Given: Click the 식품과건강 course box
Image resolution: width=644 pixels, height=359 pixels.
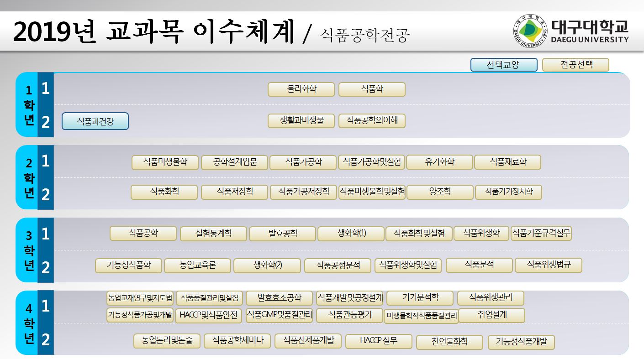Looking at the screenshot, I should coord(95,121).
